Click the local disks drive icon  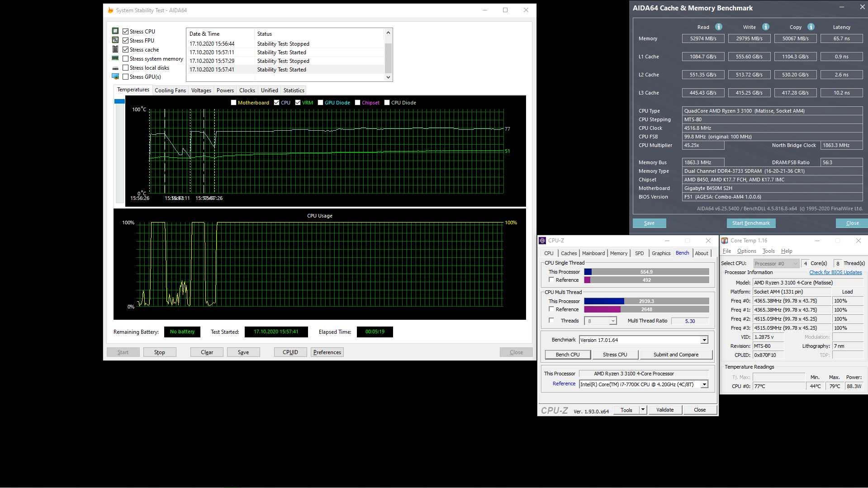[x=115, y=68]
